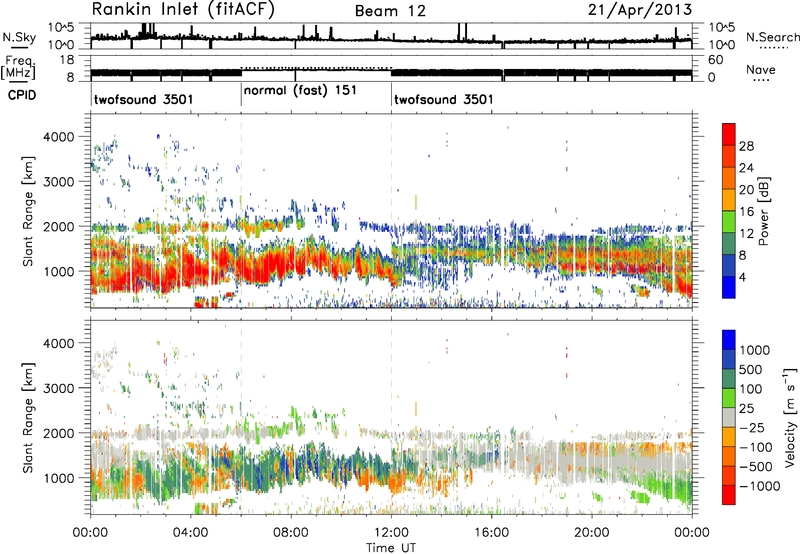
Task: Click the 'Rankin Inlet (fitACF)' title text
Action: (x=183, y=10)
